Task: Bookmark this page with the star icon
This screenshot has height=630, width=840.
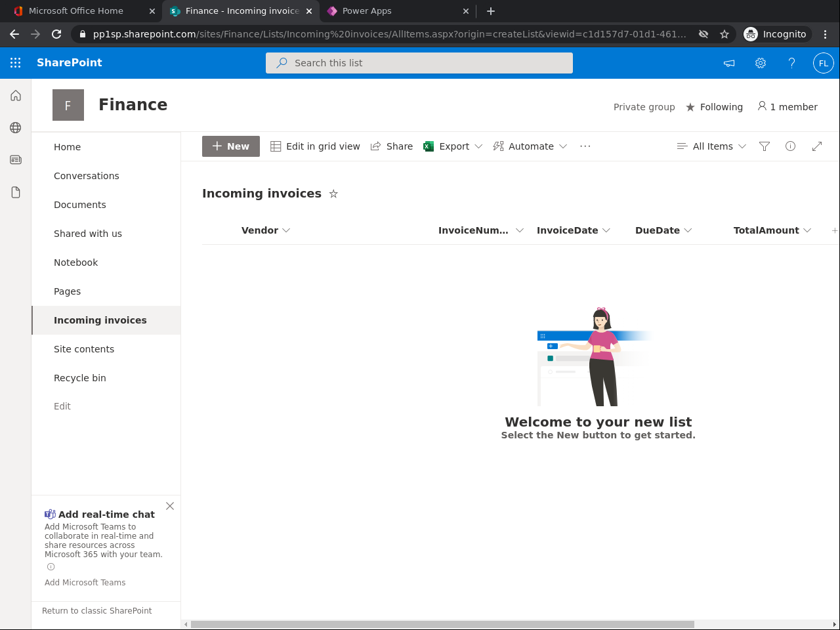Action: (x=724, y=34)
